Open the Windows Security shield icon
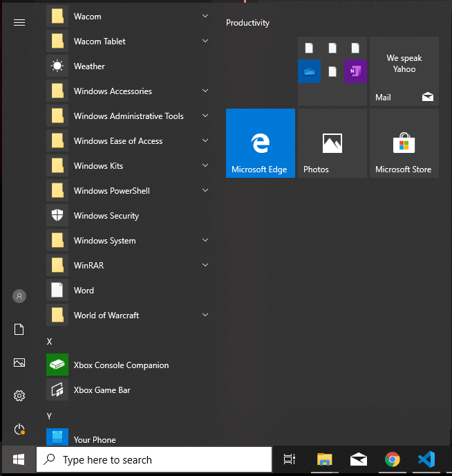Image resolution: width=452 pixels, height=476 pixels. pos(57,215)
